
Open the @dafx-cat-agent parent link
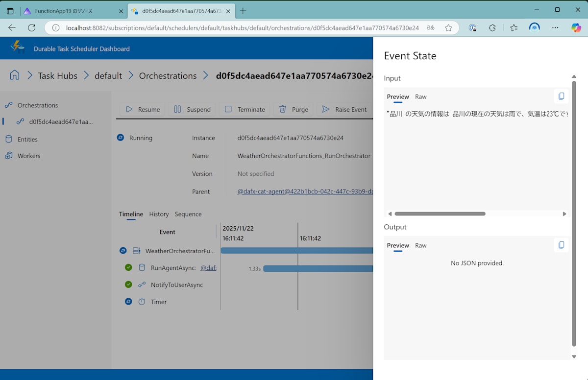pyautogui.click(x=305, y=191)
